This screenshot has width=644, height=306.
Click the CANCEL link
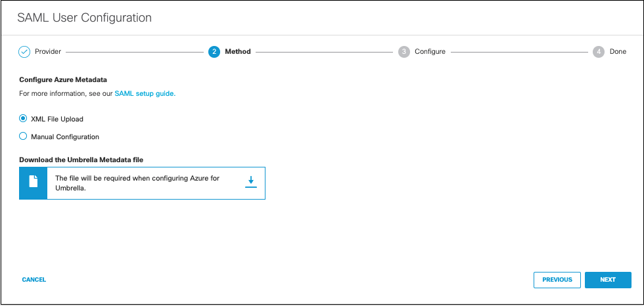(x=34, y=280)
